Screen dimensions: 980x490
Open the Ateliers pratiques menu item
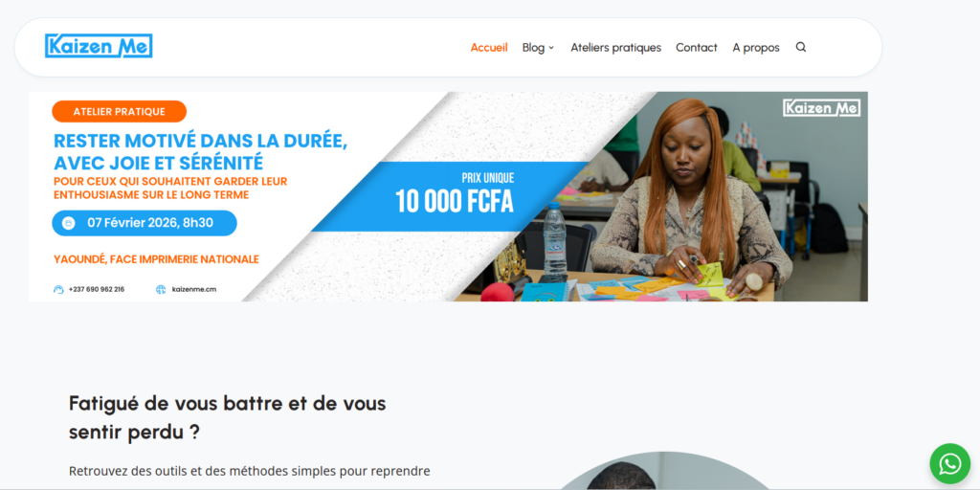615,48
